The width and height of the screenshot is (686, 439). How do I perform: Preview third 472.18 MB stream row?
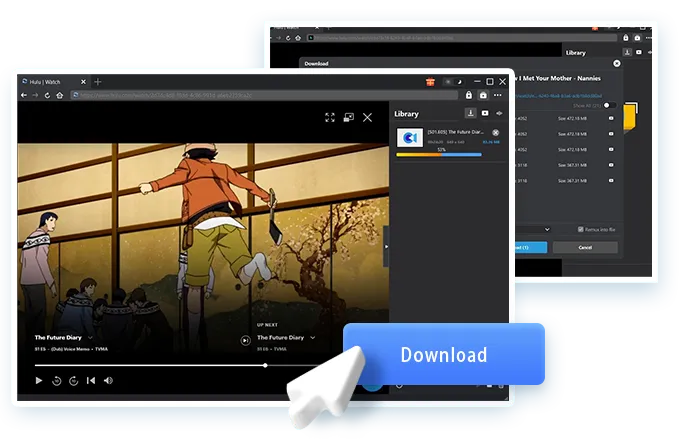(x=611, y=149)
